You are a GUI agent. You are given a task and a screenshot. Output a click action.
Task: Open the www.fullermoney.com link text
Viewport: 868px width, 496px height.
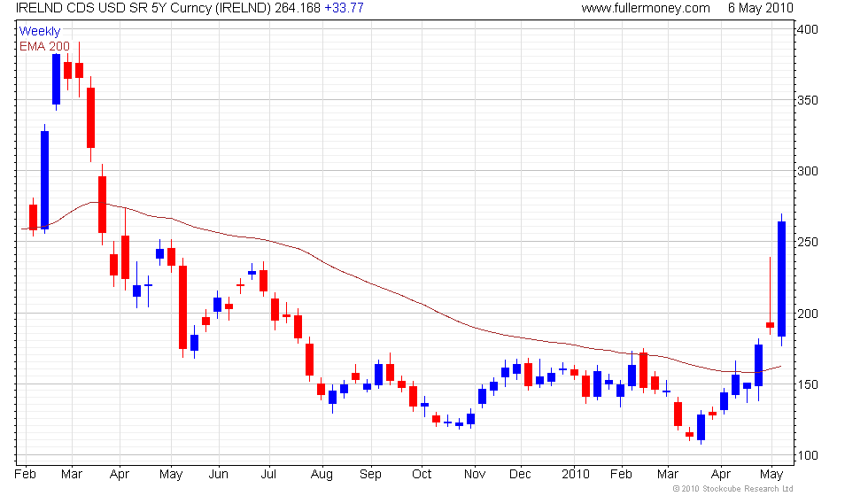click(646, 8)
